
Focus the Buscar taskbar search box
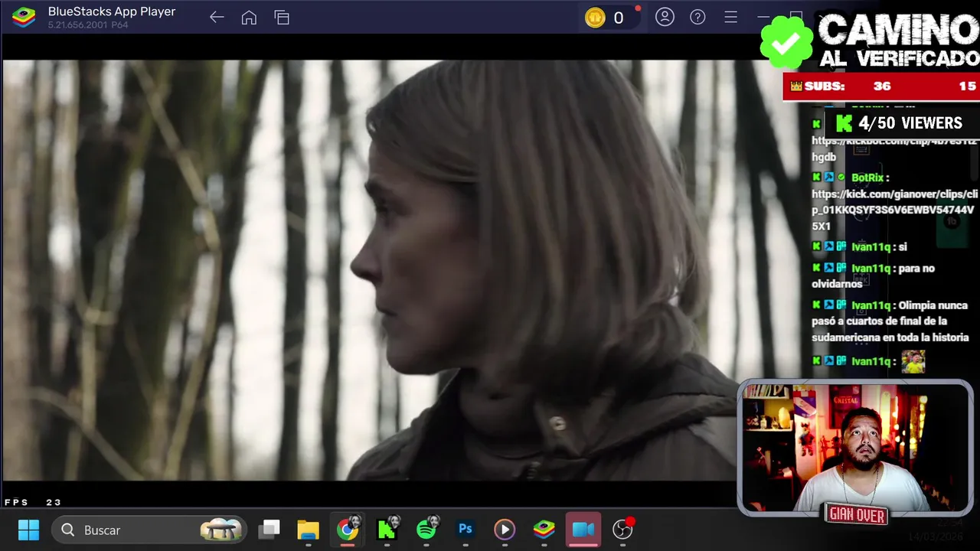pos(151,530)
